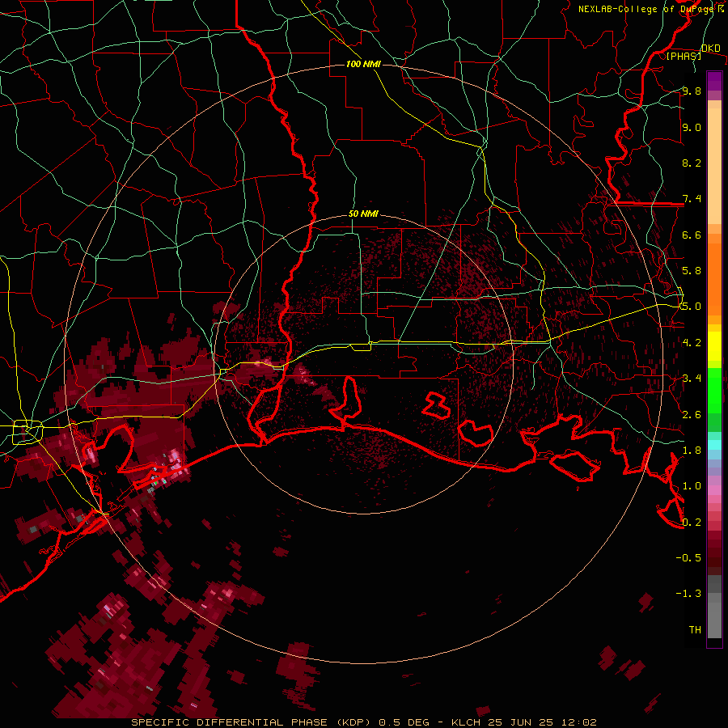Click the NEXLAB-College of DuPage credit text

[647, 9]
